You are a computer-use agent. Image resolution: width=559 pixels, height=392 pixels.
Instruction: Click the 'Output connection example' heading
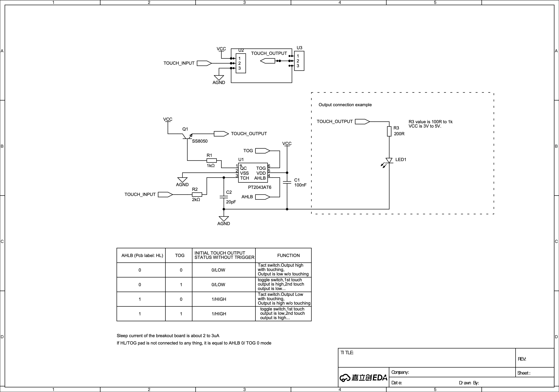345,105
